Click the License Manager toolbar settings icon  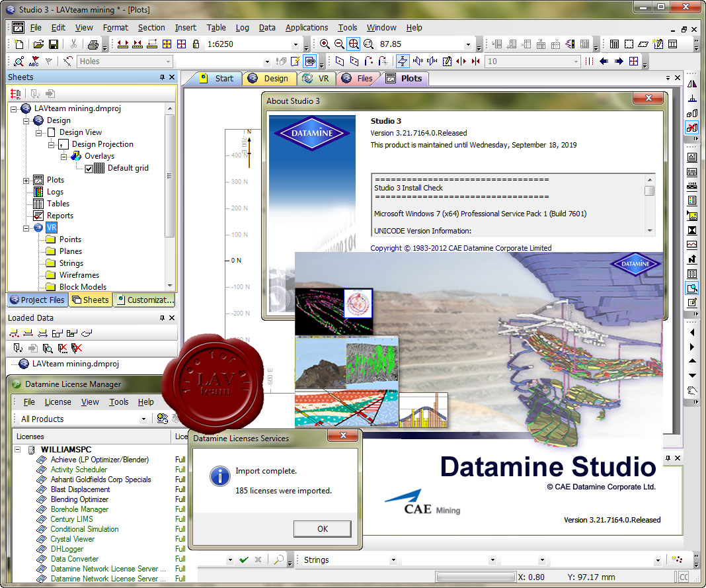(x=162, y=419)
